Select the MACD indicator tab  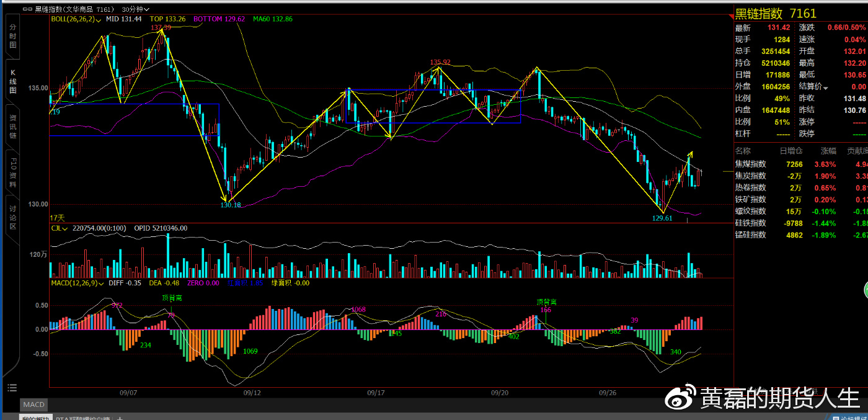pyautogui.click(x=34, y=404)
